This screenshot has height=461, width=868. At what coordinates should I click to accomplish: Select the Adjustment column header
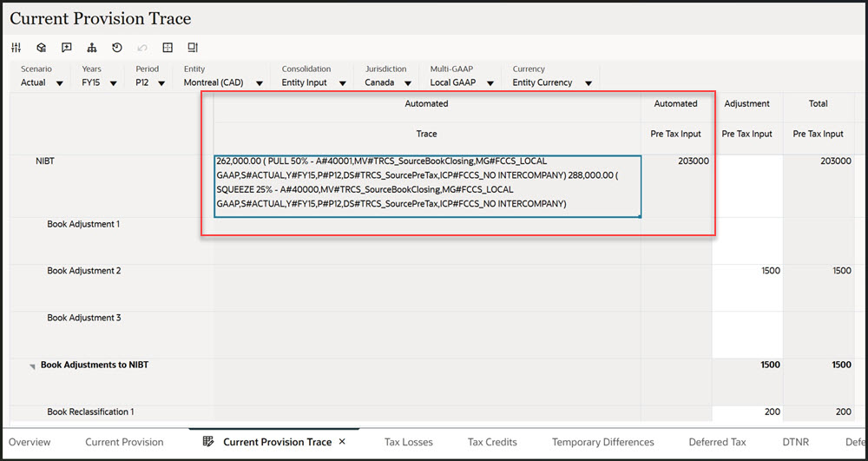tap(747, 103)
